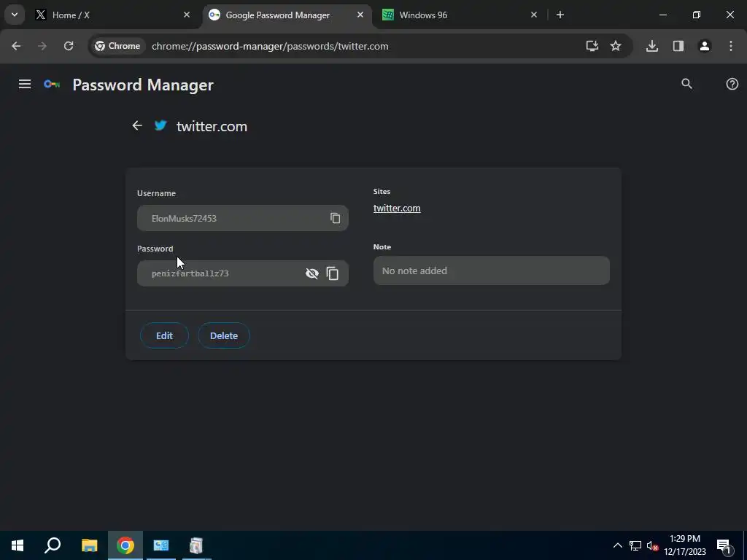Open the rightmost pinned taskbar app
Viewport: 747px width, 560px height.
tap(196, 545)
